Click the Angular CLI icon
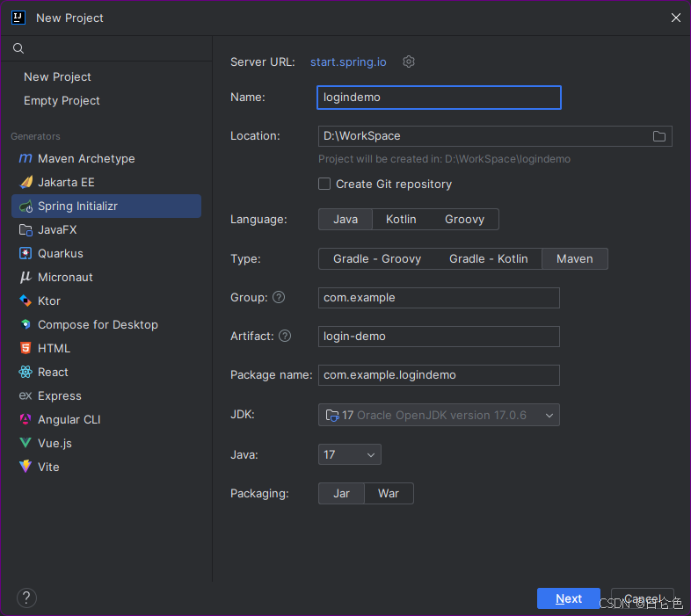The image size is (691, 616). [25, 419]
